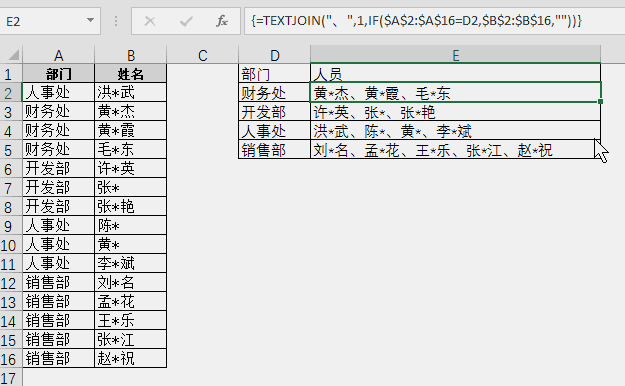Select cell containing 孟*花 in column B
Screen dimensions: 625x386
click(131, 301)
